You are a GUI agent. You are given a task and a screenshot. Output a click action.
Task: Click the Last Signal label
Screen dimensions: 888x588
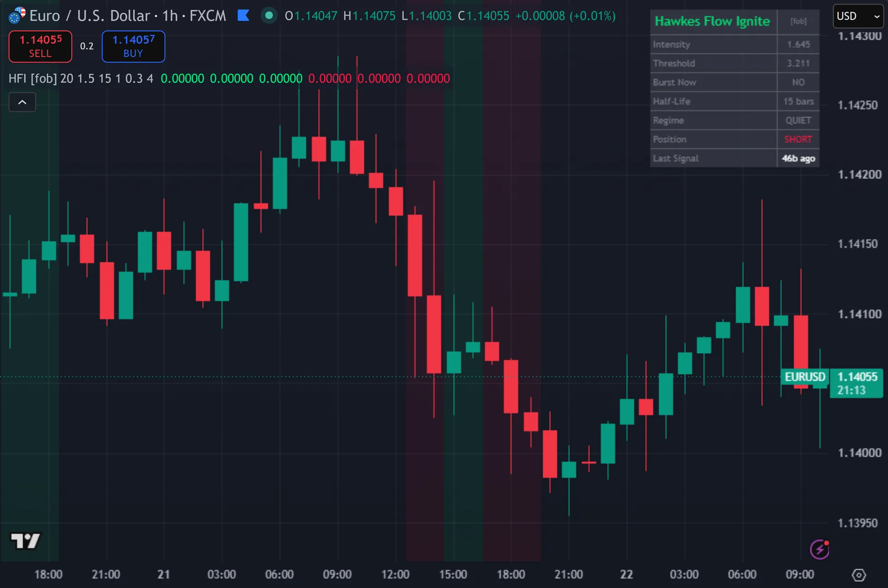tap(676, 158)
